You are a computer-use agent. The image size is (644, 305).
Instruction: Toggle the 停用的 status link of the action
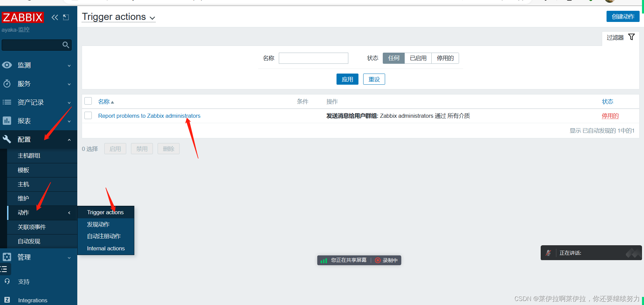pos(610,116)
